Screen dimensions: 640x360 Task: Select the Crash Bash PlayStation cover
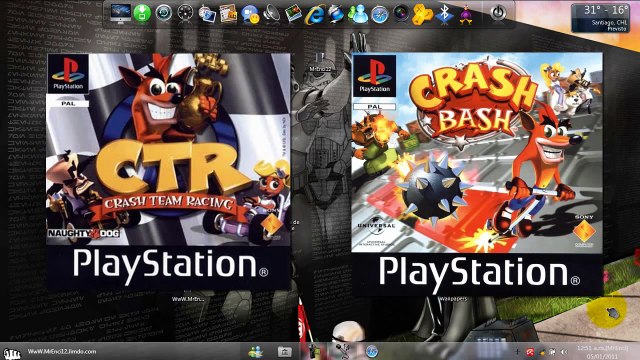[x=477, y=173]
